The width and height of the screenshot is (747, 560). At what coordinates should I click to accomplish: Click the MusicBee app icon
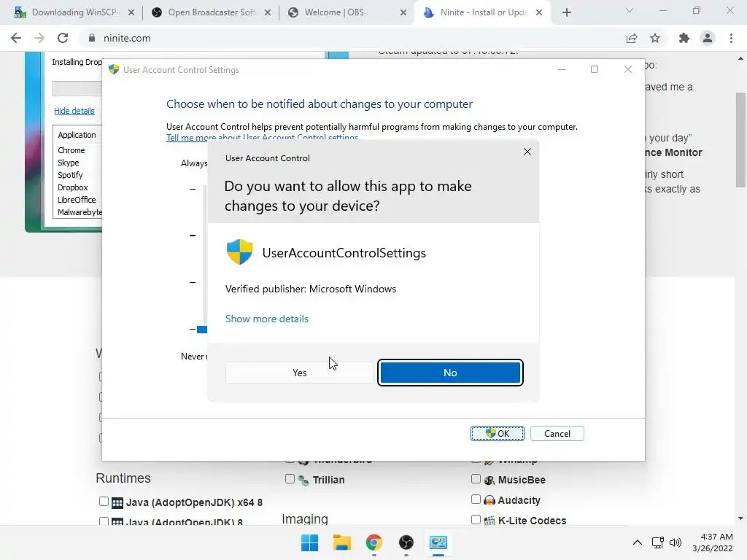[x=489, y=480]
